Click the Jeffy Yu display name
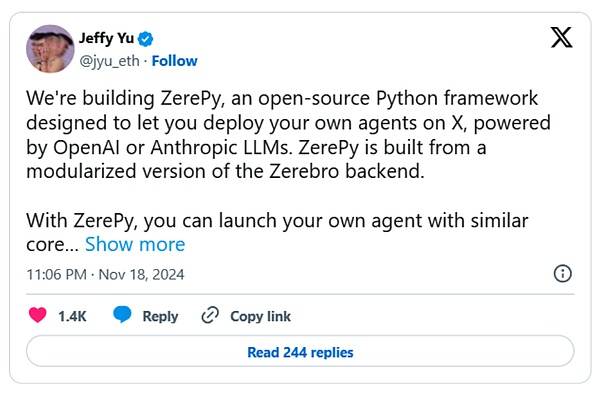 point(106,38)
